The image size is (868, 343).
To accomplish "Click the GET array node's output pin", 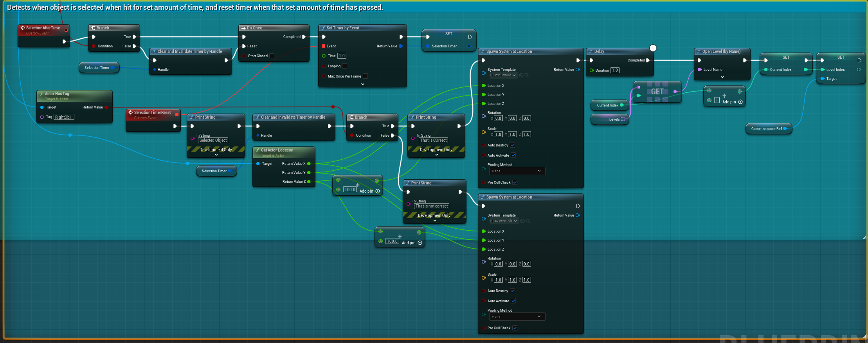I will (x=675, y=92).
